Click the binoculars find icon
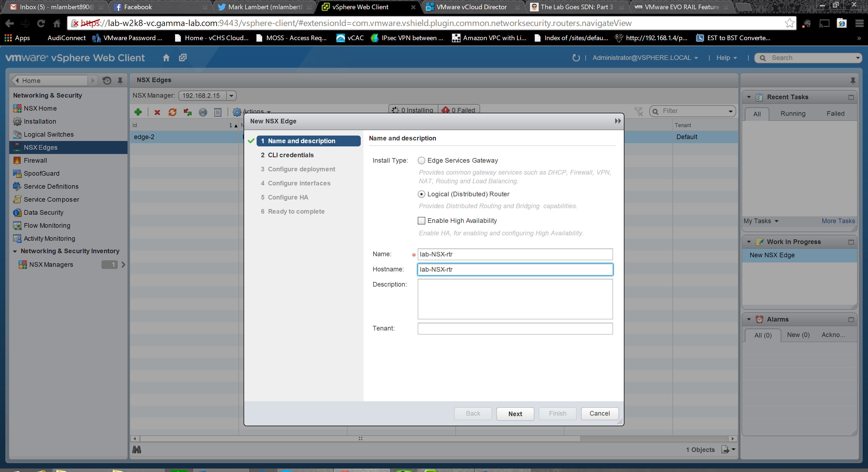The width and height of the screenshot is (868, 472). (137, 449)
